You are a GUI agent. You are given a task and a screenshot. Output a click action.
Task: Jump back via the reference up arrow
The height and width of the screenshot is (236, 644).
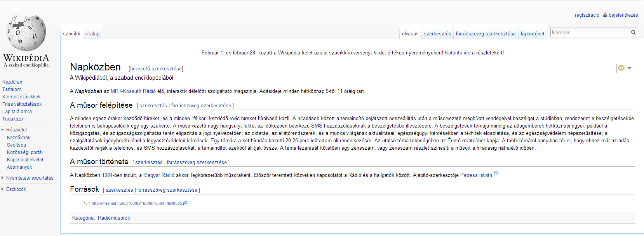click(89, 203)
